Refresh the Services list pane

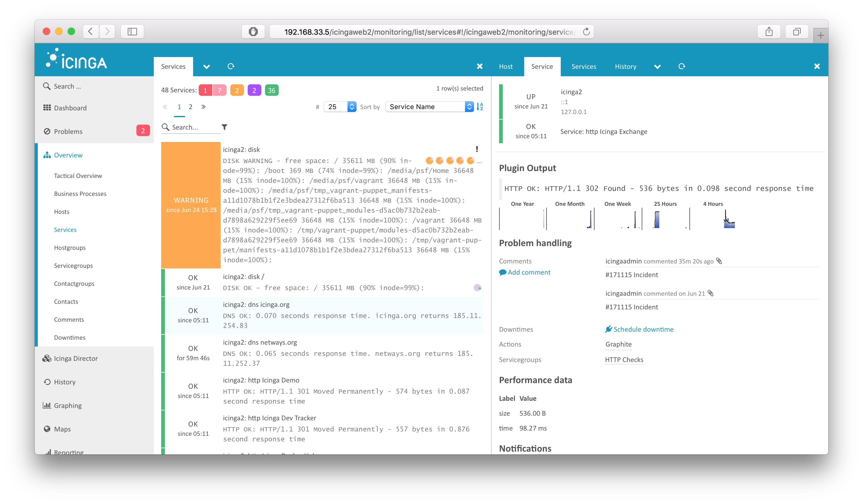click(x=231, y=66)
